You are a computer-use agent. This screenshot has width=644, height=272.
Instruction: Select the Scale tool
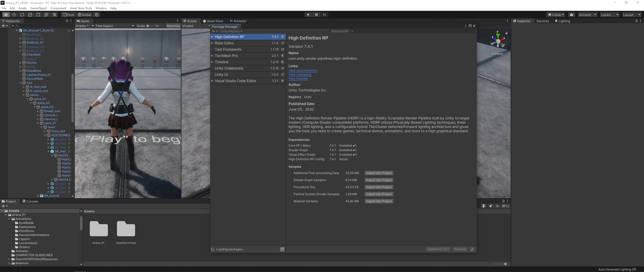tap(30, 15)
